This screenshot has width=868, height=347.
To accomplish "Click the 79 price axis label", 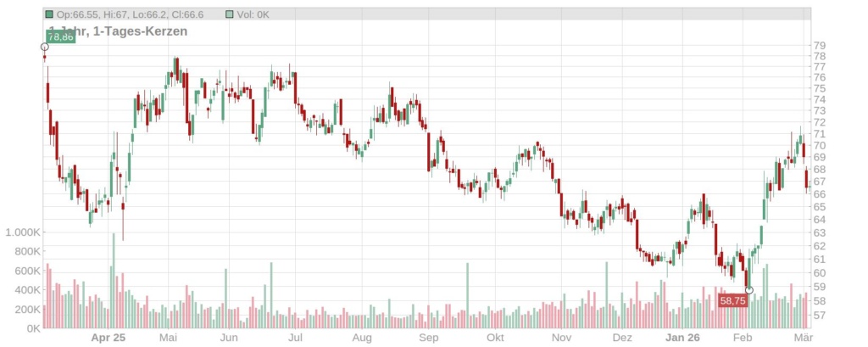I will click(x=819, y=46).
